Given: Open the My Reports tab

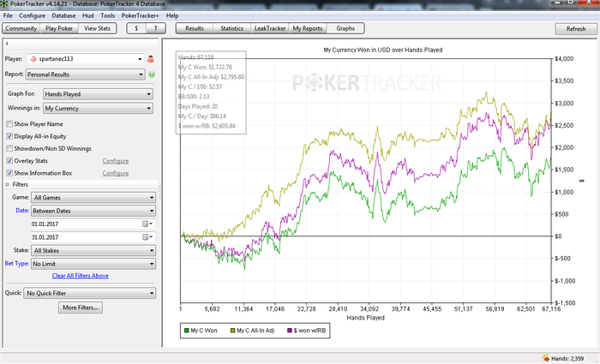Looking at the screenshot, I should pos(307,28).
